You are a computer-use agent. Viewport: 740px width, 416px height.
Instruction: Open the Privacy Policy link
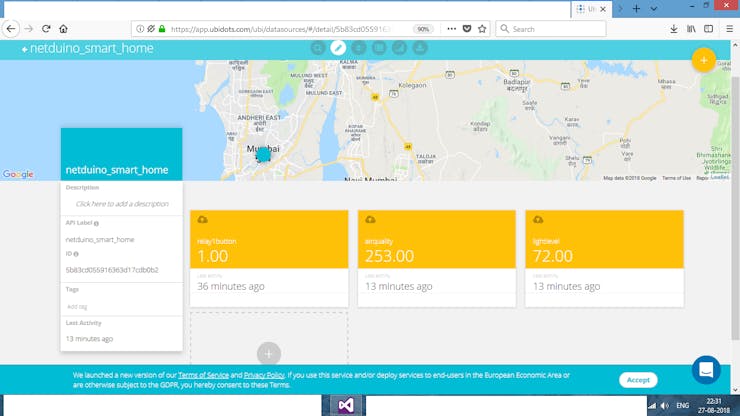[264, 375]
